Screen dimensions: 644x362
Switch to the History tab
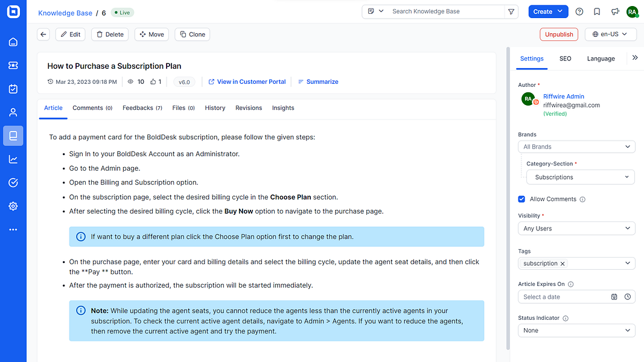tap(215, 108)
